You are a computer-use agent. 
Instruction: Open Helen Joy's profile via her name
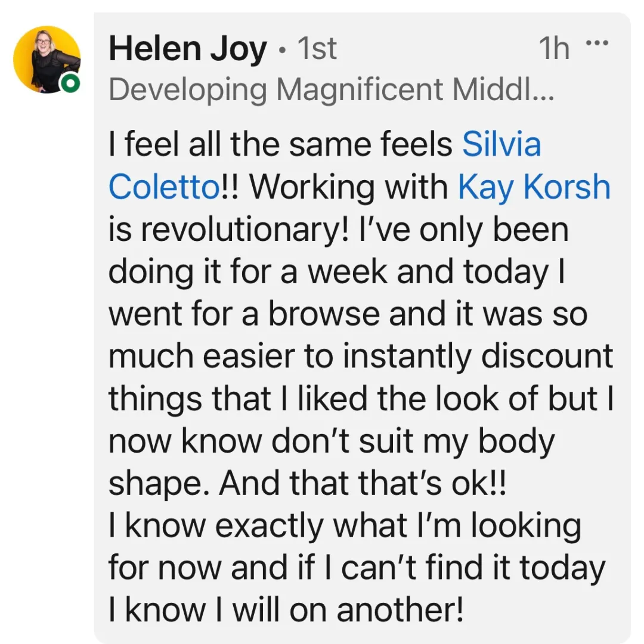(x=187, y=49)
